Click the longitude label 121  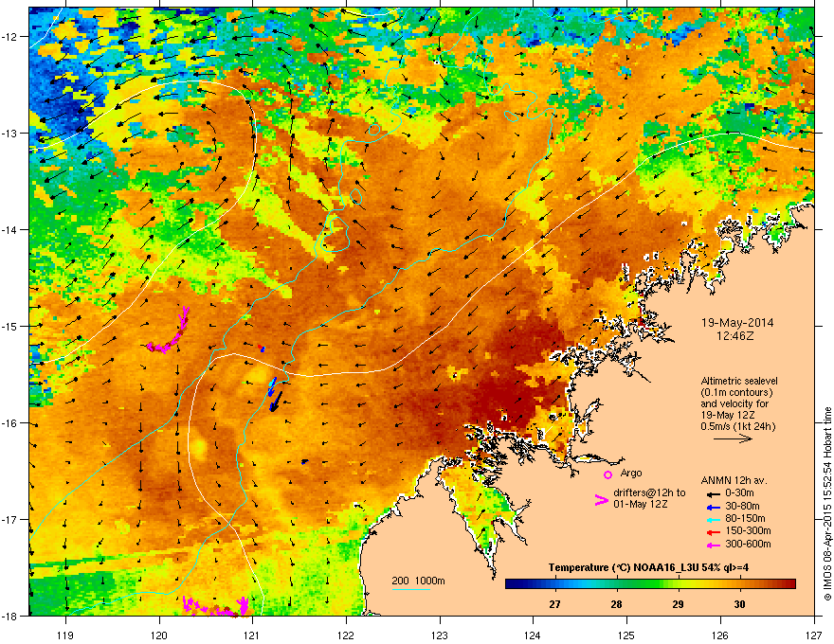click(252, 635)
